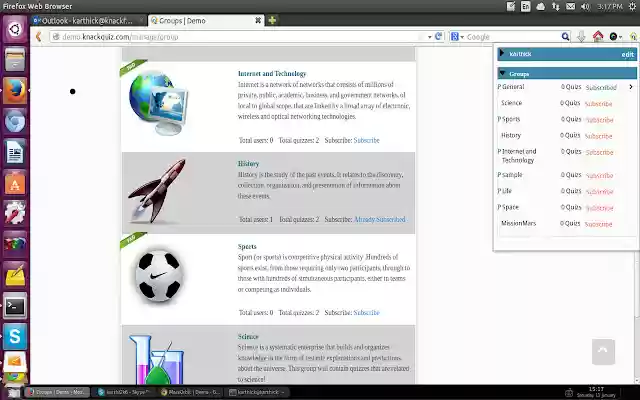Viewport: 640px width, 400px height.
Task: Subscribe to Sports in the main list
Action: tap(367, 313)
